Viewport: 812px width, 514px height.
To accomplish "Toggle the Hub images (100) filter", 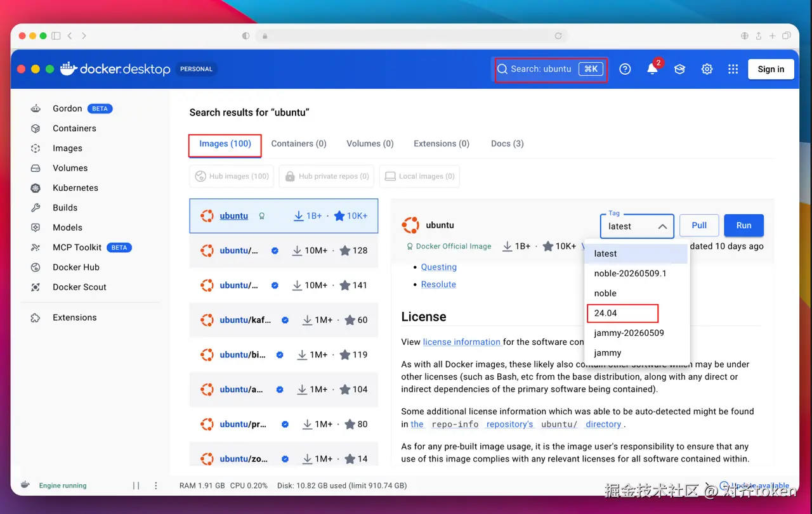I will (232, 176).
